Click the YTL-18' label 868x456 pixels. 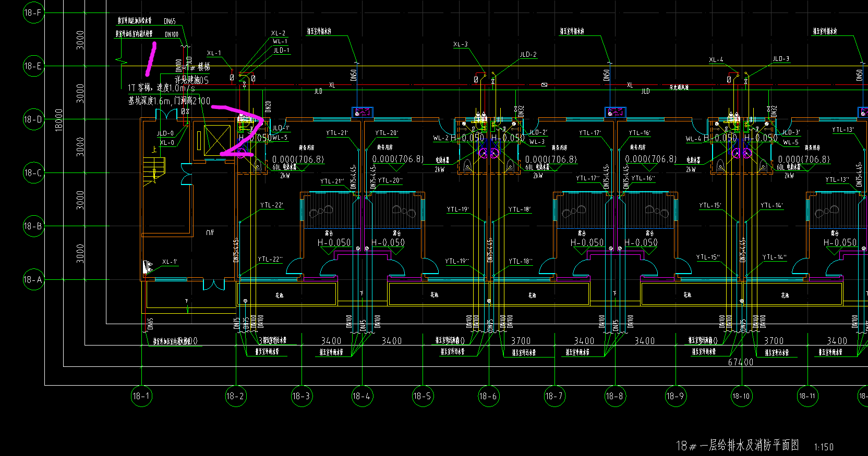[x=520, y=209]
